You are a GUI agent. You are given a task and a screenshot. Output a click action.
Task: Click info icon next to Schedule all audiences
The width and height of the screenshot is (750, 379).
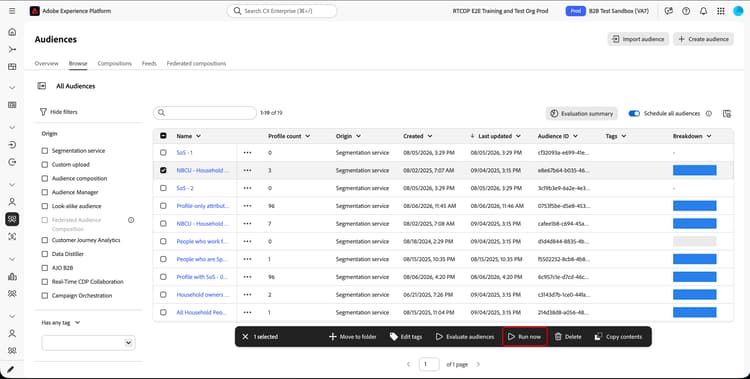pyautogui.click(x=709, y=113)
